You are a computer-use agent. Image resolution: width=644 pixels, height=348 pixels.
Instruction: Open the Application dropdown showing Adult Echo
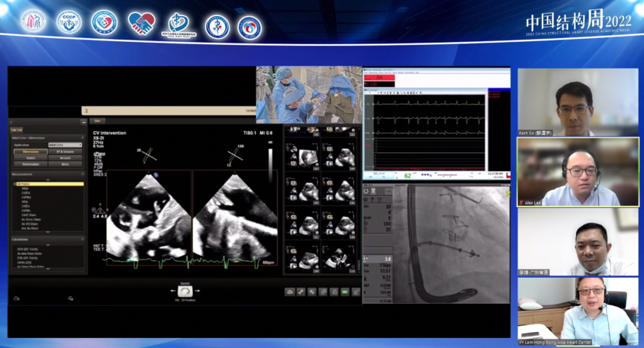64,145
